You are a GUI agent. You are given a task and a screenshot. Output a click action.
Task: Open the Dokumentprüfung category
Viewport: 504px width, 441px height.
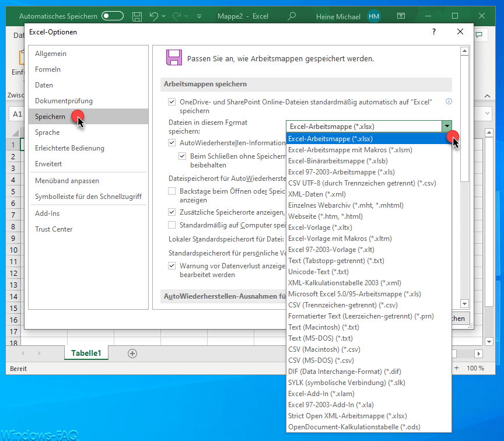89,101
